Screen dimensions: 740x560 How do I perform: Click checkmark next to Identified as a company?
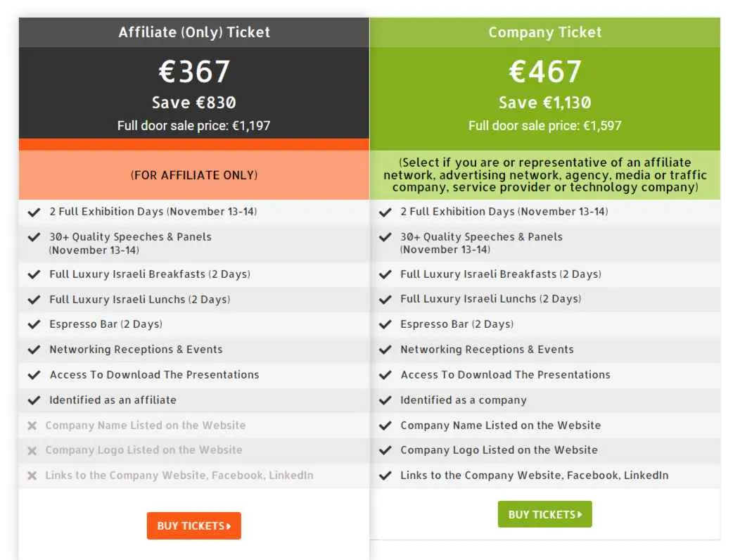(x=385, y=400)
